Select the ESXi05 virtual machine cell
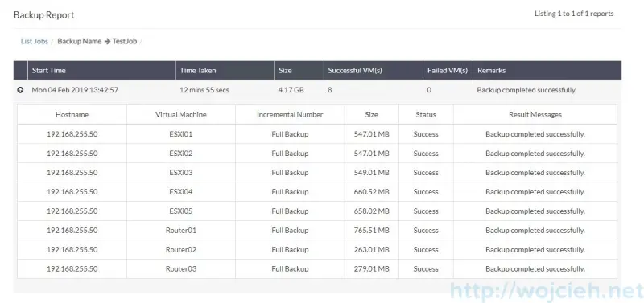The height and width of the screenshot is (303, 644). 181,211
